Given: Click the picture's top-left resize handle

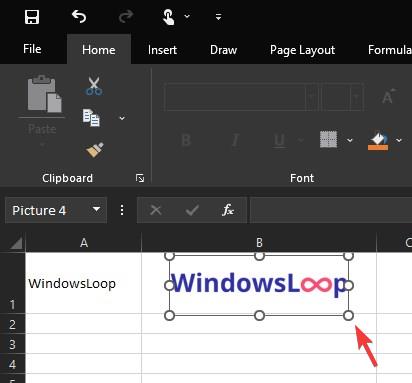Looking at the screenshot, I should [x=170, y=256].
